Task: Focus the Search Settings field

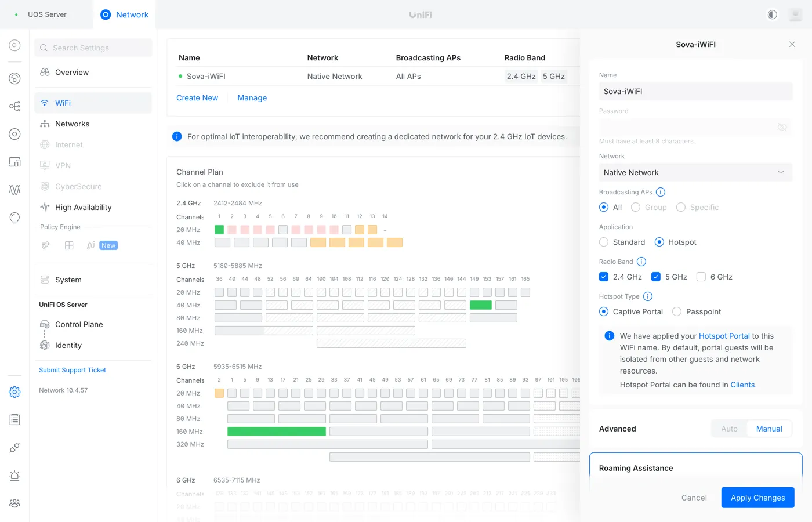Action: [93, 48]
